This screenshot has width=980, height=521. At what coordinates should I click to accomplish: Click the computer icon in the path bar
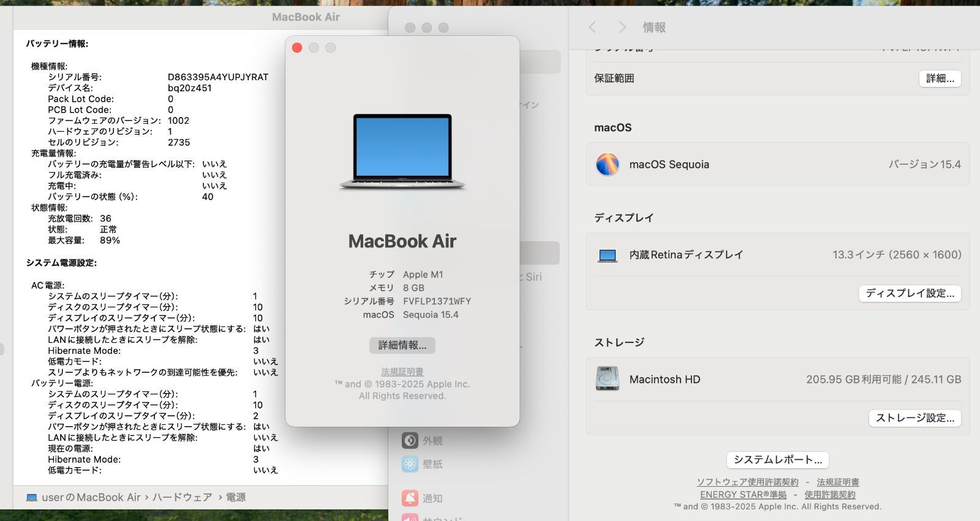tap(32, 498)
